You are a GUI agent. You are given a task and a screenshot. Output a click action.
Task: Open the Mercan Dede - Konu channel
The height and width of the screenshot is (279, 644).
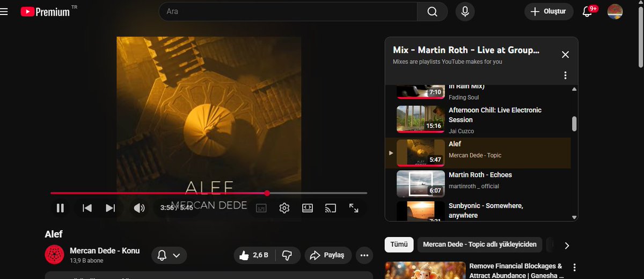tap(105, 251)
